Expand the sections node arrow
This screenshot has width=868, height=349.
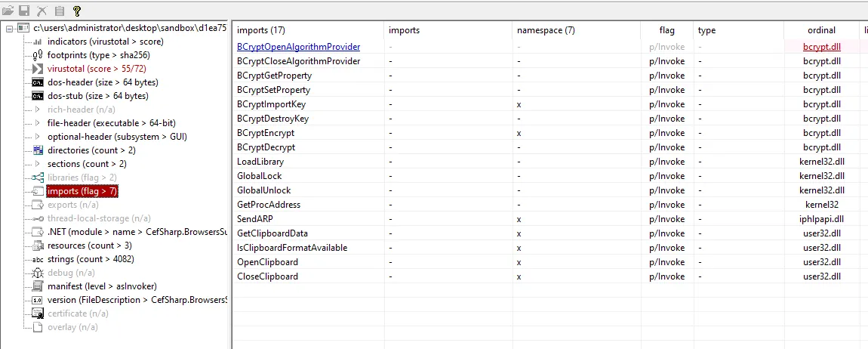pos(38,164)
